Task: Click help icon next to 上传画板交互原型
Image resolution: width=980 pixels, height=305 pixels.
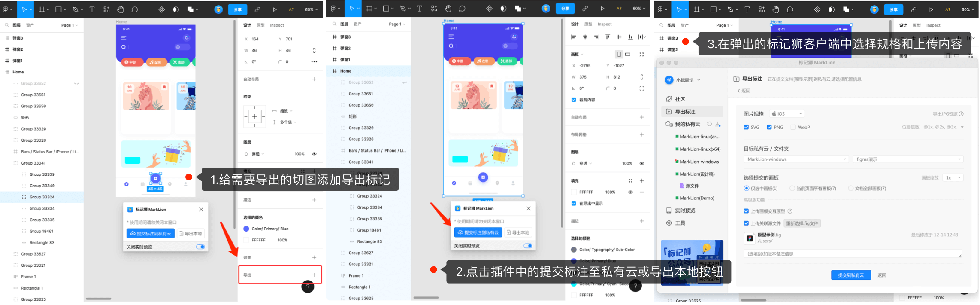Action: (x=790, y=211)
